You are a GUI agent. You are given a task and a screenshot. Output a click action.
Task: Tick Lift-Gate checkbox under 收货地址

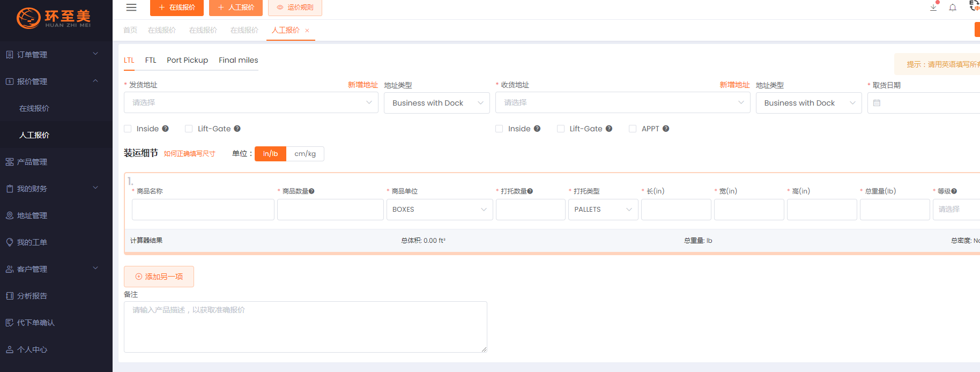point(561,129)
